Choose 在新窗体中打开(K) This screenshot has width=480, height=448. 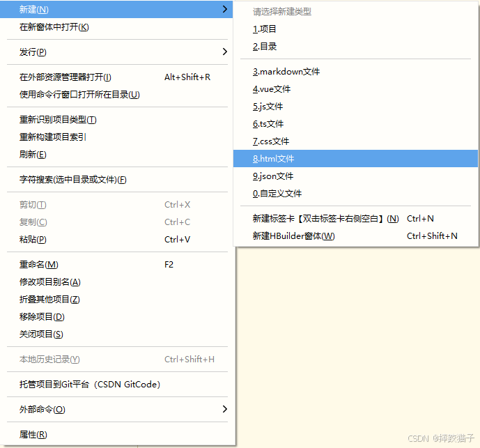[x=118, y=27]
